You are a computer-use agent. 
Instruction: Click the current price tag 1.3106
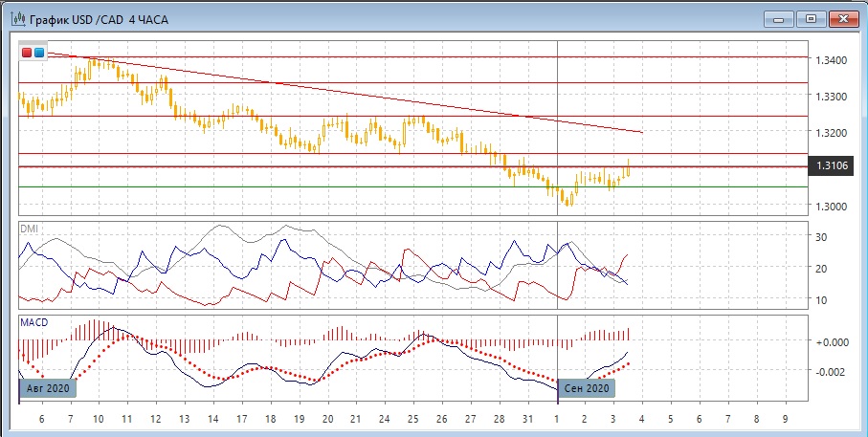(x=831, y=166)
